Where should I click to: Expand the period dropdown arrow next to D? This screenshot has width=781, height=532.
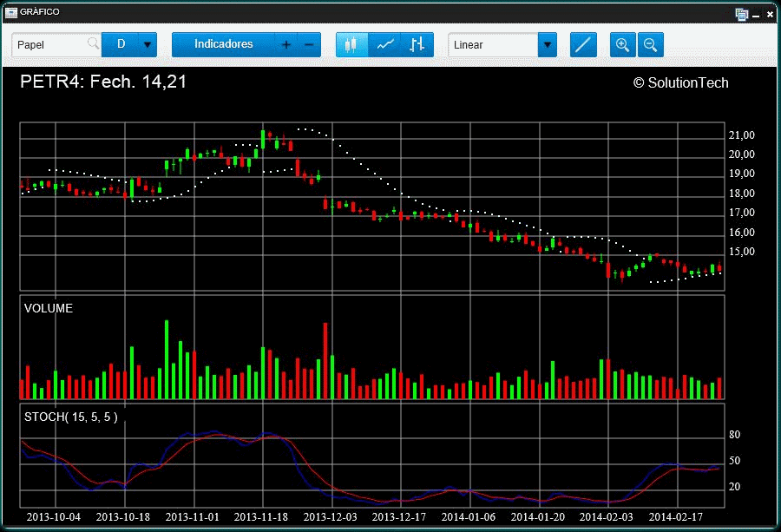pyautogui.click(x=148, y=45)
